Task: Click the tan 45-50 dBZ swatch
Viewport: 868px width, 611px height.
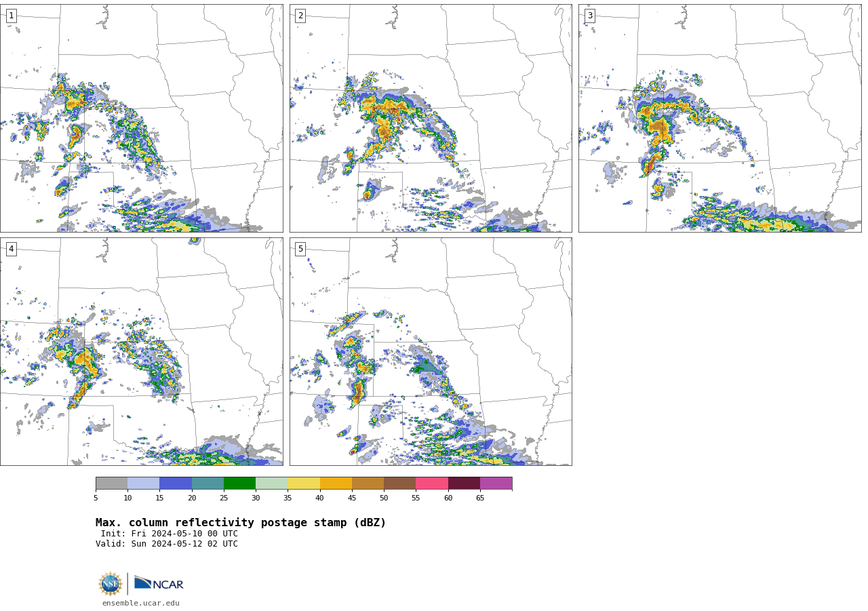Action: pos(368,483)
